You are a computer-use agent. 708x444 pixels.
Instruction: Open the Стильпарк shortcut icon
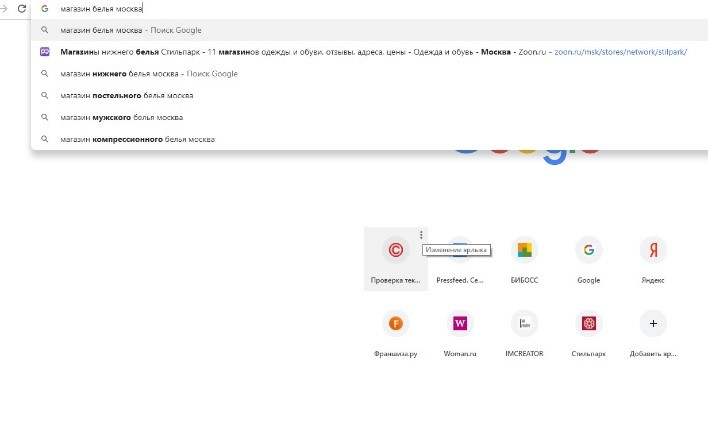click(588, 323)
